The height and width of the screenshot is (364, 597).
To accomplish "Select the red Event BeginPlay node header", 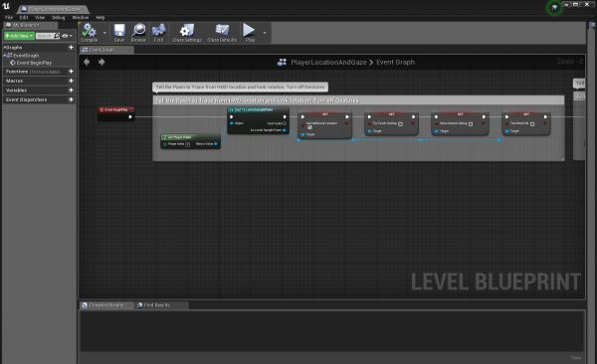I will [x=115, y=109].
